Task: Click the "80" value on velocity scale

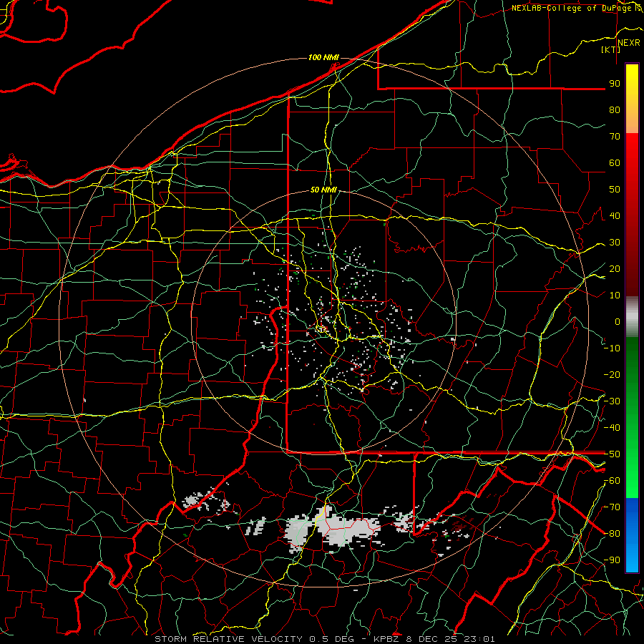Action: pyautogui.click(x=615, y=110)
